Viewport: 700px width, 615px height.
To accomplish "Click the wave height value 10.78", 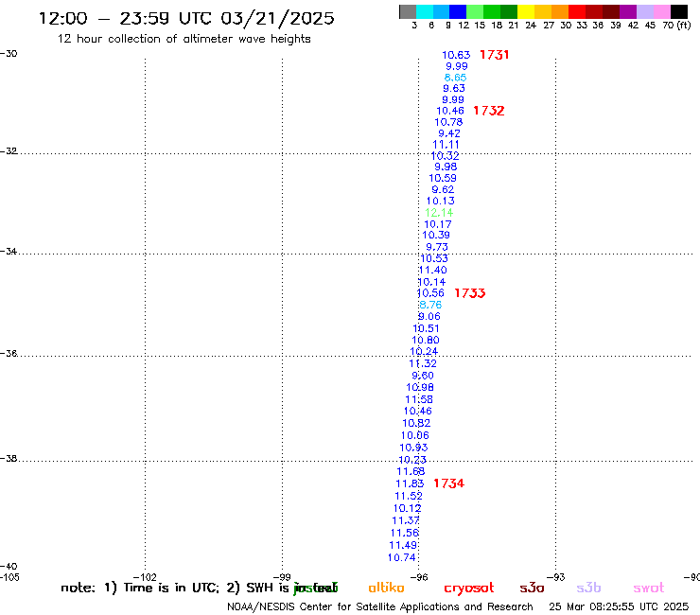I will click(x=448, y=122).
